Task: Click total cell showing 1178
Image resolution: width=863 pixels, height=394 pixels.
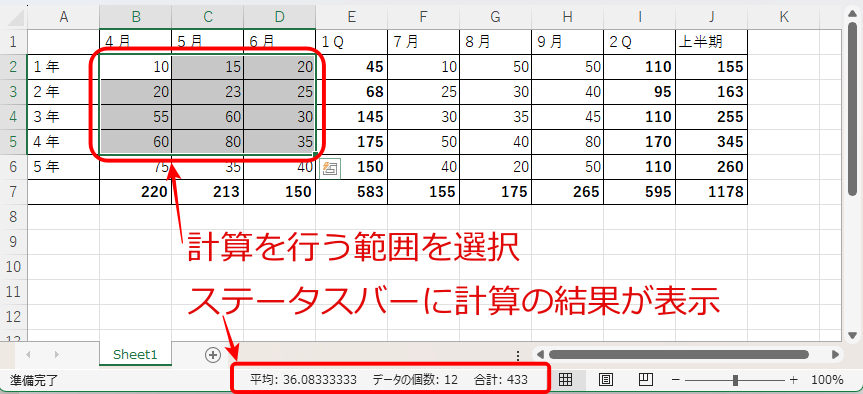Action: [712, 192]
